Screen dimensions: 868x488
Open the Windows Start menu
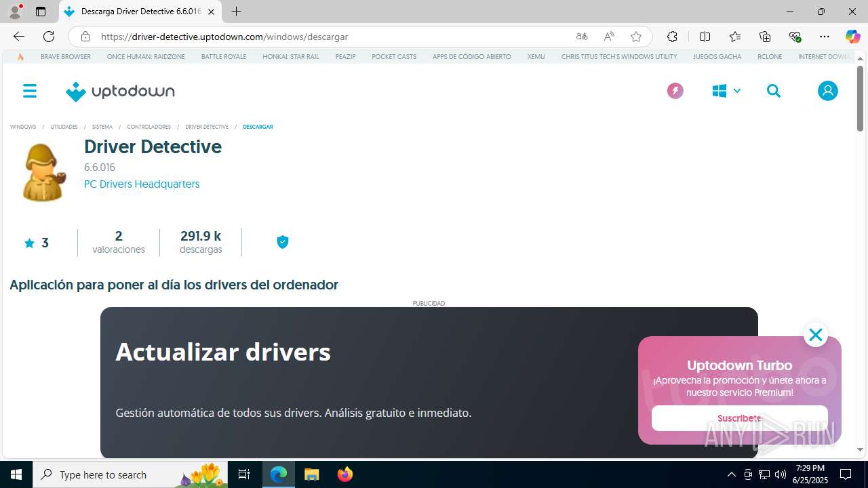tap(16, 474)
